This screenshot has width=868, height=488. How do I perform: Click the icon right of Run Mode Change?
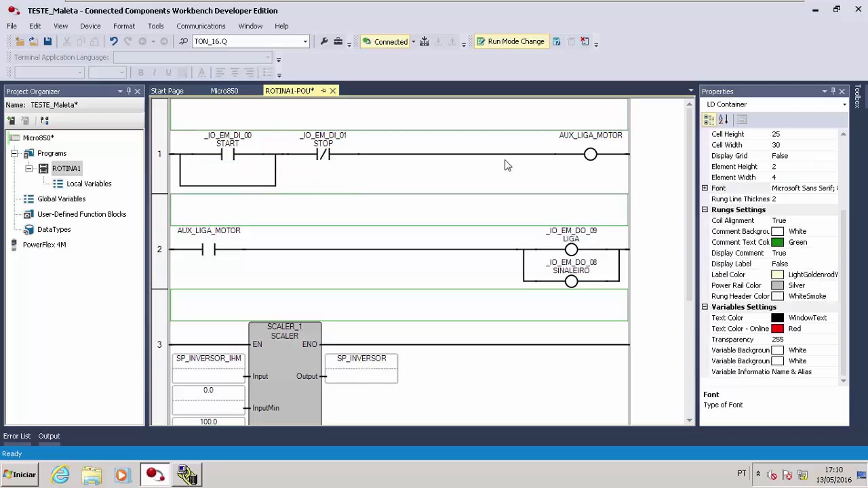[x=556, y=41]
